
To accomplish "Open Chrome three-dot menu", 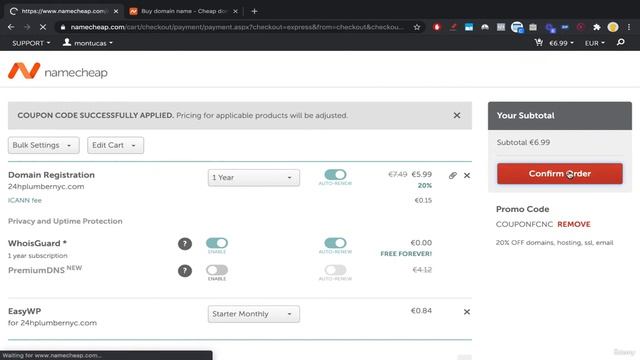I will (x=629, y=27).
